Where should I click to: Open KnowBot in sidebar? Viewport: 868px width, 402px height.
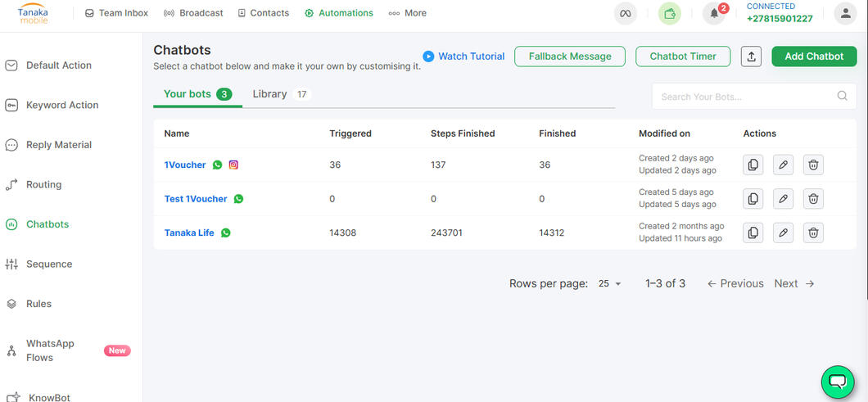[x=40, y=396]
